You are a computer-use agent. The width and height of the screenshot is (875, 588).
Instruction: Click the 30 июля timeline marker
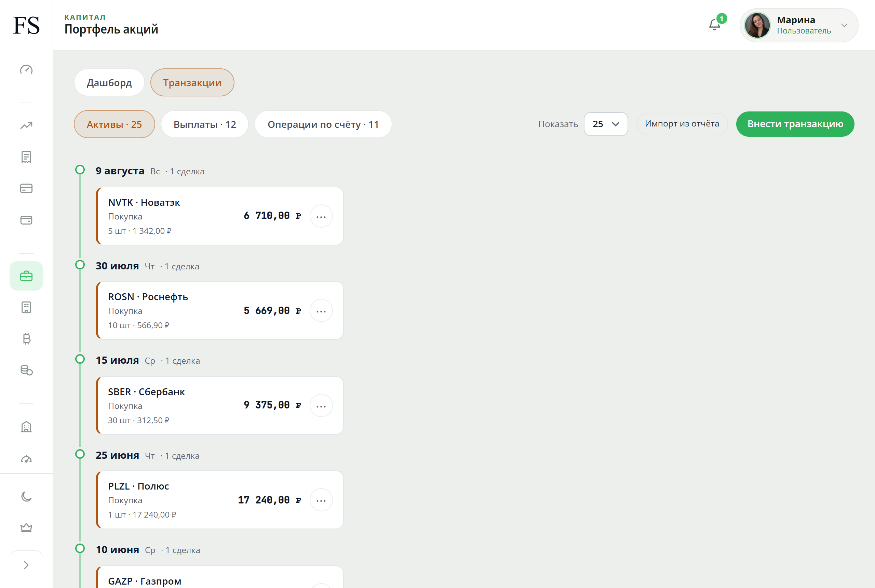(x=80, y=265)
